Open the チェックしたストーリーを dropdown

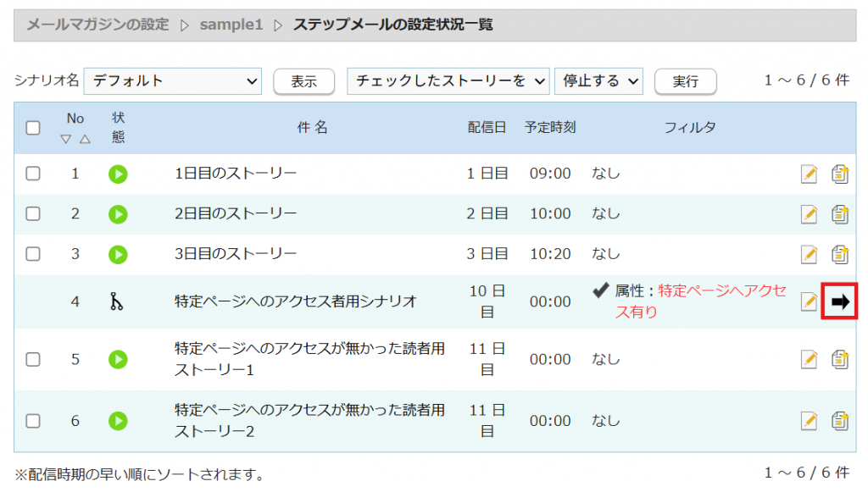[x=448, y=81]
